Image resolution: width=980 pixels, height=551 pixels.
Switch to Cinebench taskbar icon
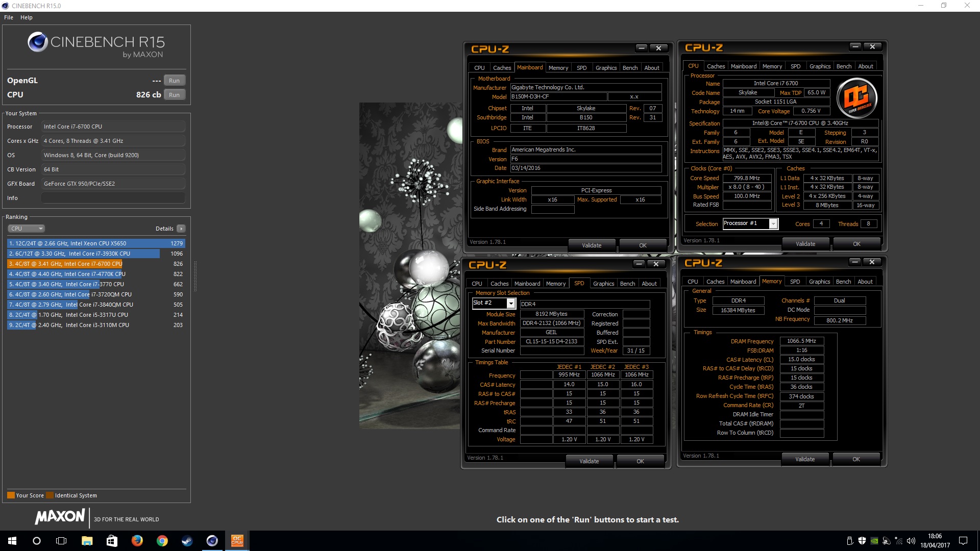212,541
